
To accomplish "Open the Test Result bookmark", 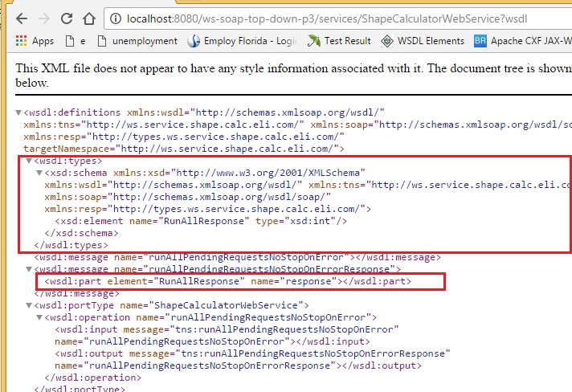I will tap(339, 41).
